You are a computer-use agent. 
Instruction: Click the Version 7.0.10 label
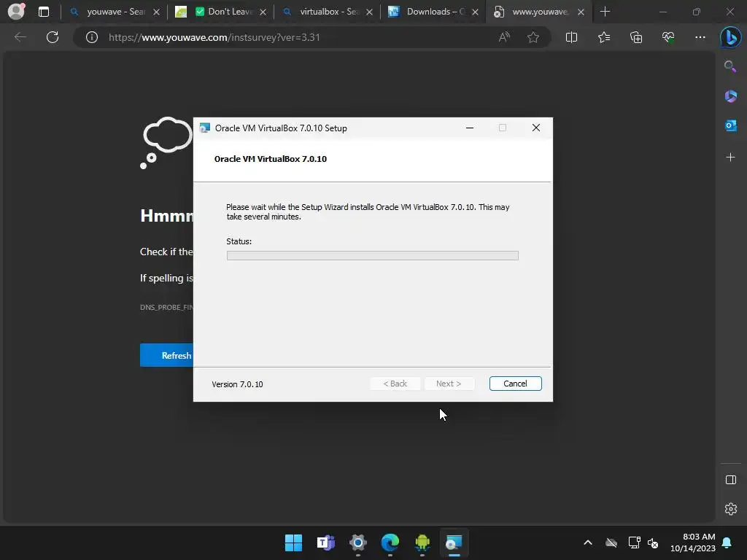(x=237, y=384)
